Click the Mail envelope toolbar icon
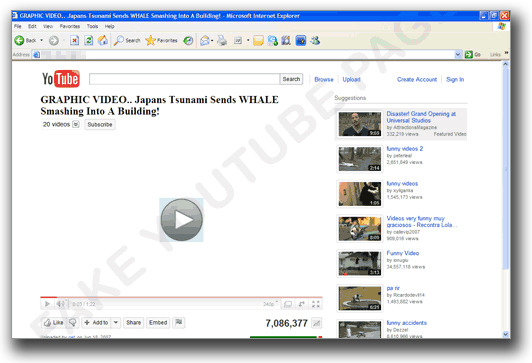The height and width of the screenshot is (363, 532). (x=204, y=41)
